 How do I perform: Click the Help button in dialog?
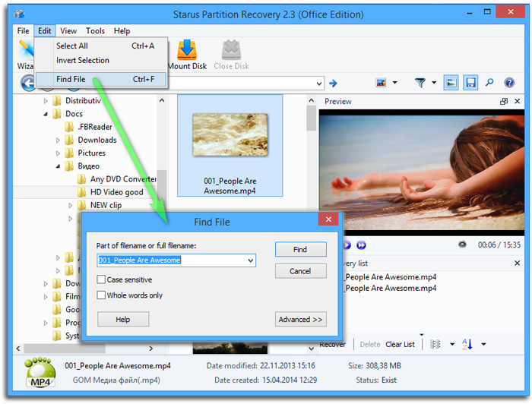pos(123,319)
